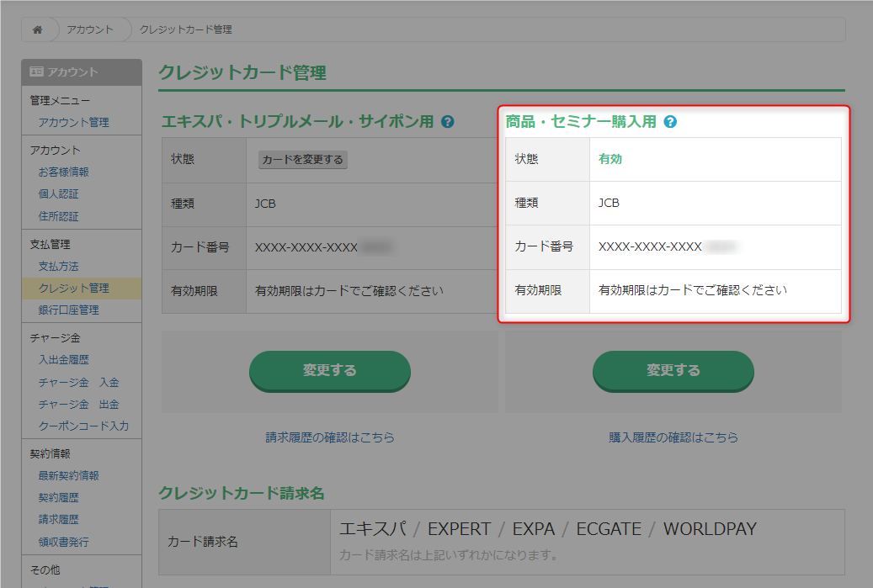Select 最新契約情報 in sidebar
This screenshot has height=588, width=873.
[68, 475]
